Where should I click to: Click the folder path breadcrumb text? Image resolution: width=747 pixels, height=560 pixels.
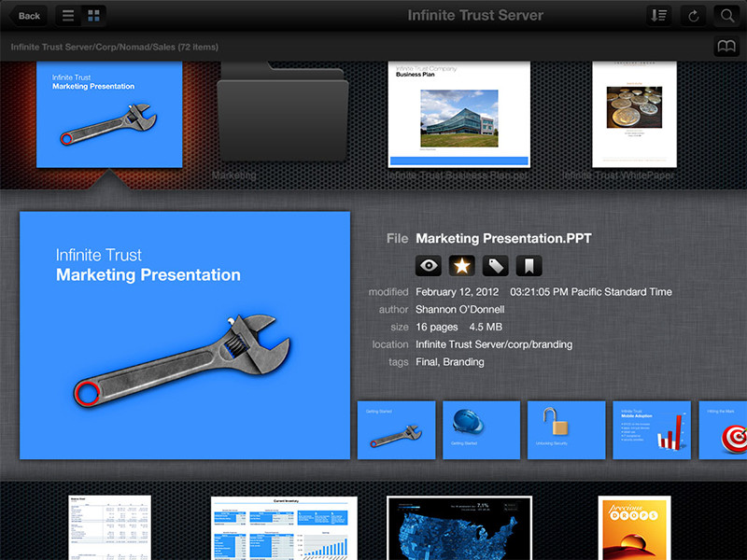click(x=115, y=47)
